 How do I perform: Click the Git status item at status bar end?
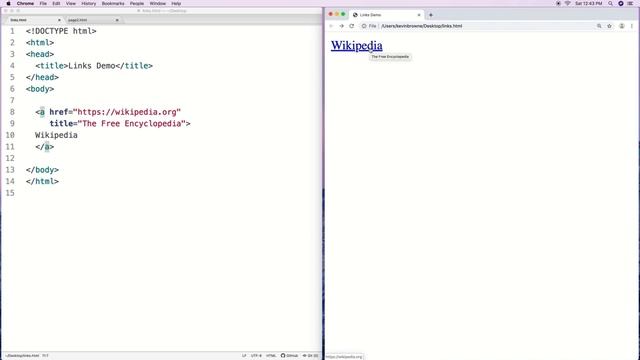coord(310,356)
